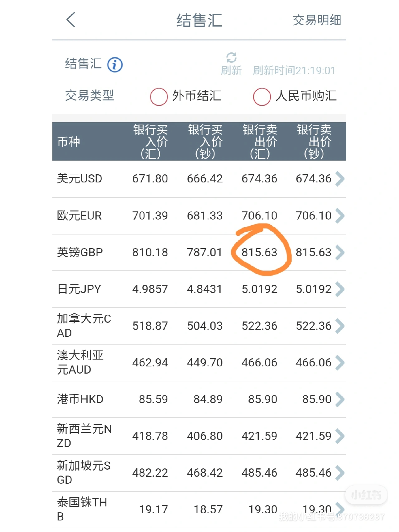Tap the info icon beside 结售汇

[x=115, y=65]
